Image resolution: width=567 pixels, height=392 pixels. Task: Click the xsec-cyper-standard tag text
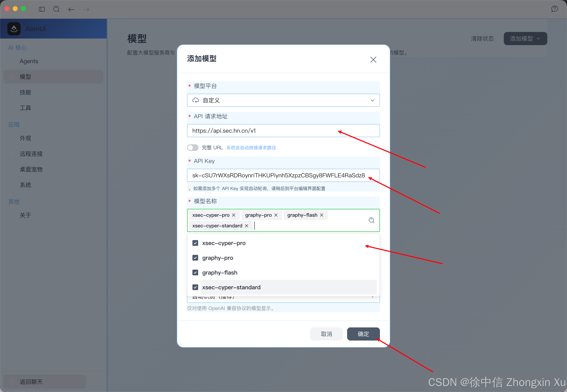click(217, 226)
